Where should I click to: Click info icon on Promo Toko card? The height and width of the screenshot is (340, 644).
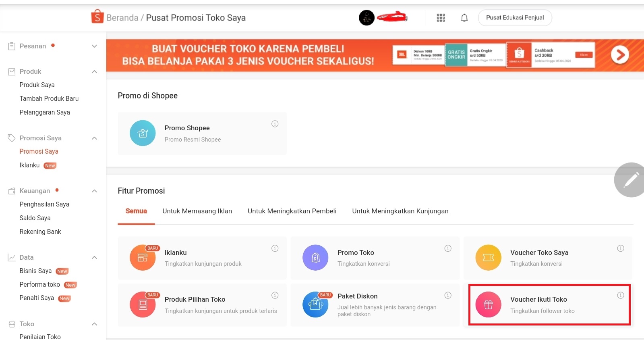(x=448, y=248)
